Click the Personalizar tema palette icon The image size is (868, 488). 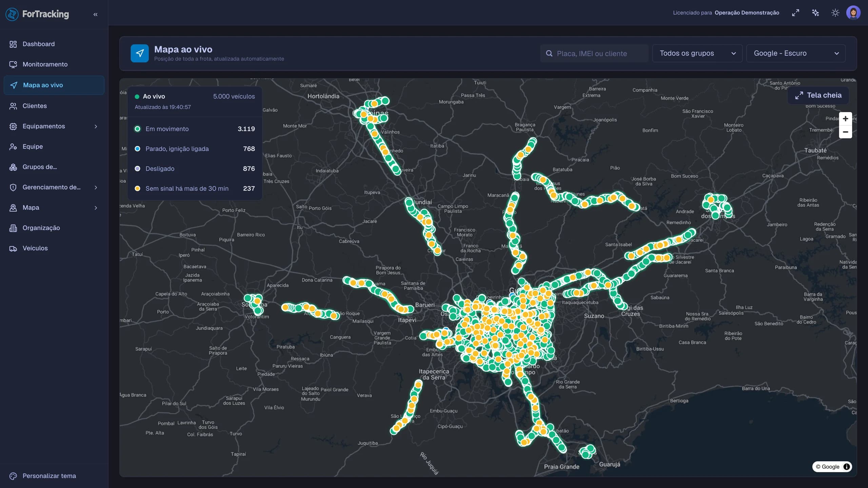(13, 476)
